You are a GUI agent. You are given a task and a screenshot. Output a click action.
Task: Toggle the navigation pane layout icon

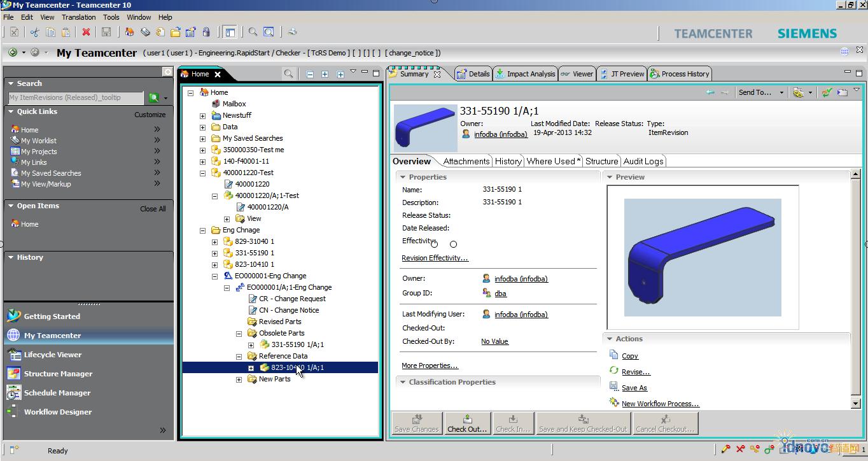229,32
